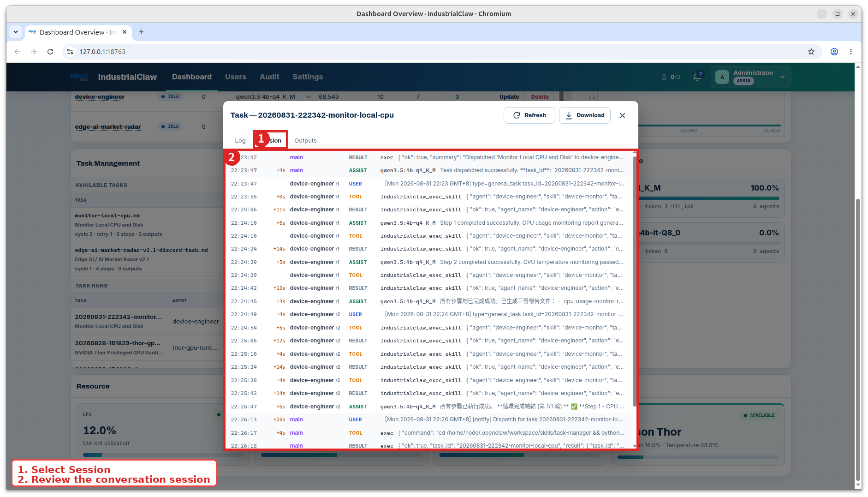Download the task session file
Viewport: 868px width, 497px height.
(x=584, y=115)
